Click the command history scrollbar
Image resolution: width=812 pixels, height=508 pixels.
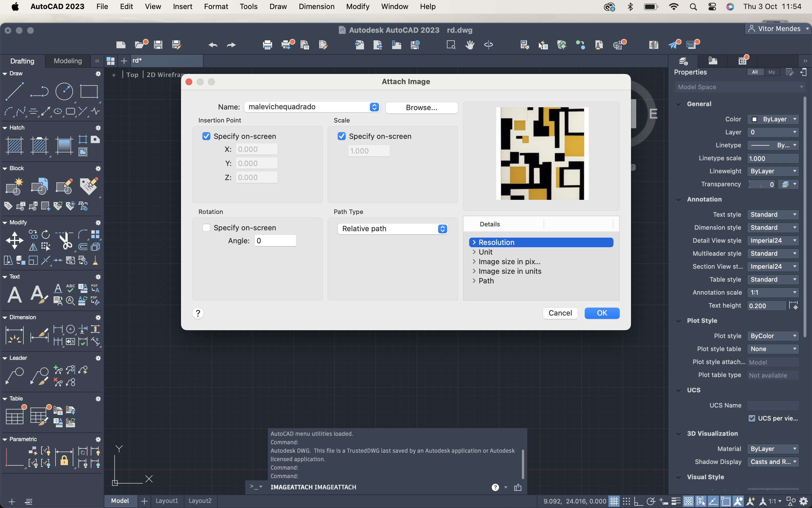pyautogui.click(x=522, y=464)
